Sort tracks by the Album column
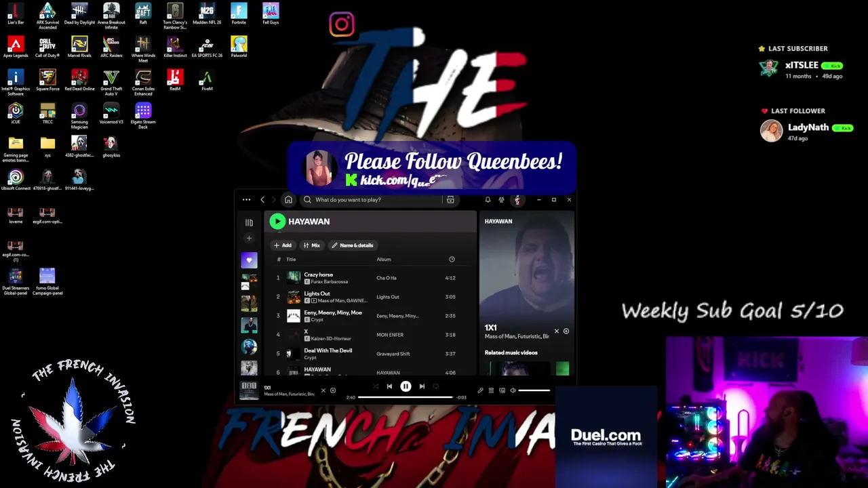This screenshot has width=868, height=488. tap(384, 260)
